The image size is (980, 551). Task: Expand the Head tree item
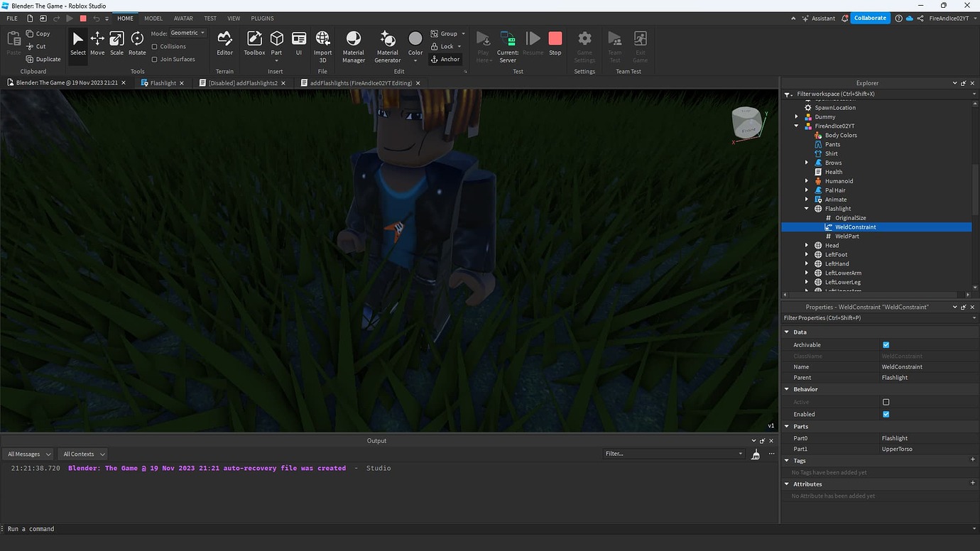[x=806, y=245]
